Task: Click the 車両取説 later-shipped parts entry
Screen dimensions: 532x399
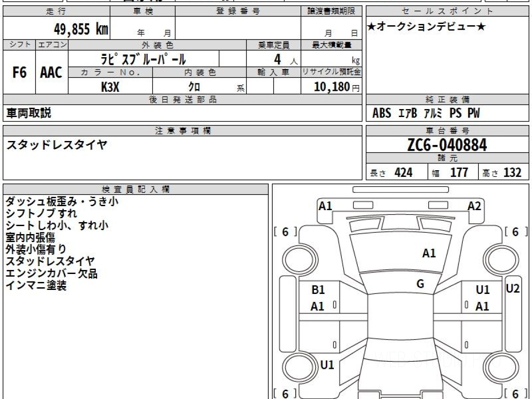Action: (29, 113)
